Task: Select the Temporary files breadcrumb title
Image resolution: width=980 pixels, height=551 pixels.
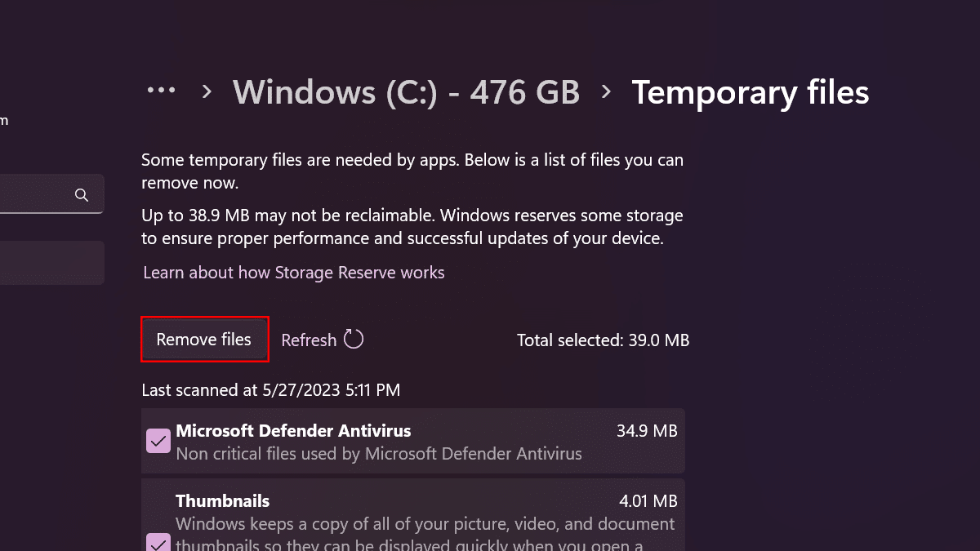Action: 750,92
